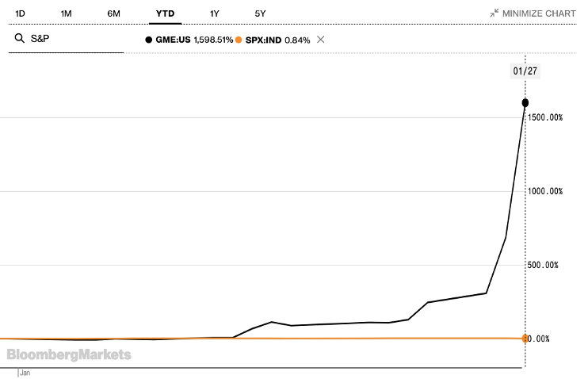This screenshot has height=379, width=588.
Task: Click the Jan axis label
Action: click(25, 373)
